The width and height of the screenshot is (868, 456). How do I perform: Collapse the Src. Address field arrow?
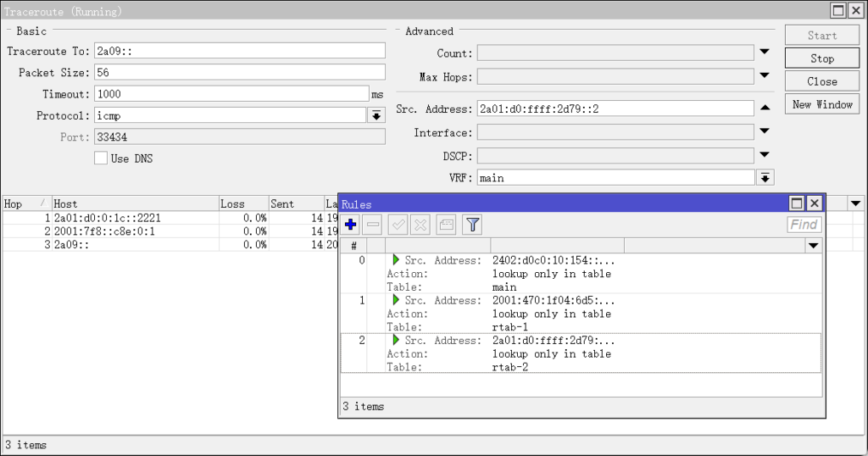(765, 108)
